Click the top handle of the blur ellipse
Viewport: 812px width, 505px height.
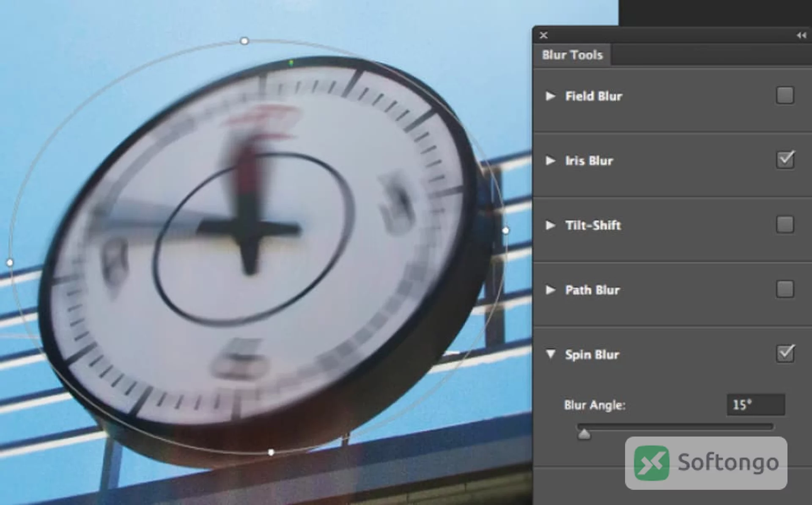click(x=244, y=41)
